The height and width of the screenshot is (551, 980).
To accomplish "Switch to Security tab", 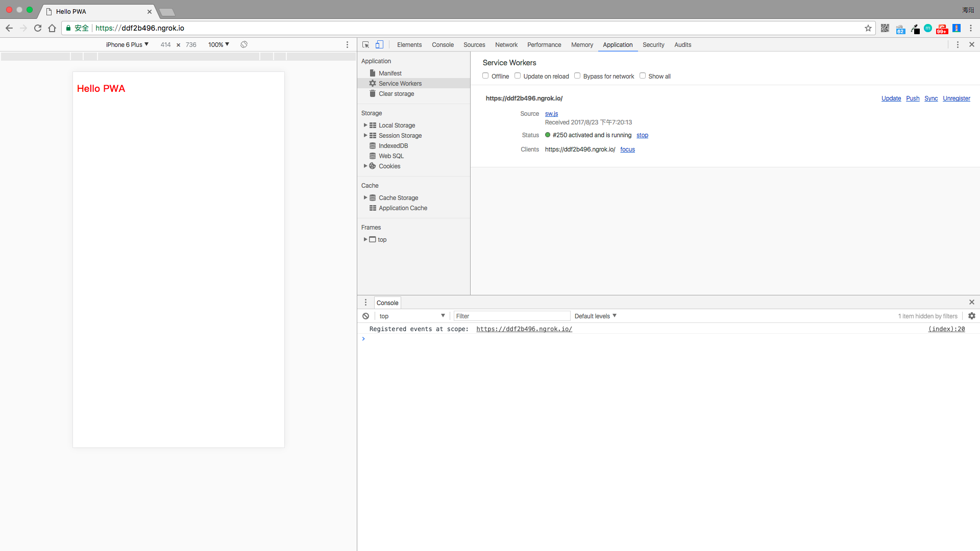I will pos(653,44).
